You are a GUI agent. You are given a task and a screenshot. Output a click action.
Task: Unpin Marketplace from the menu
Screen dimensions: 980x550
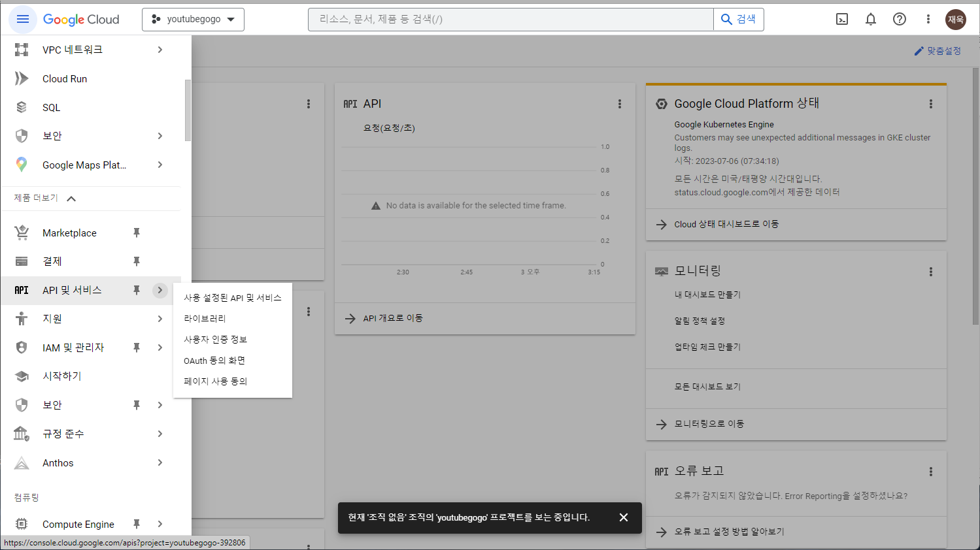click(x=137, y=233)
